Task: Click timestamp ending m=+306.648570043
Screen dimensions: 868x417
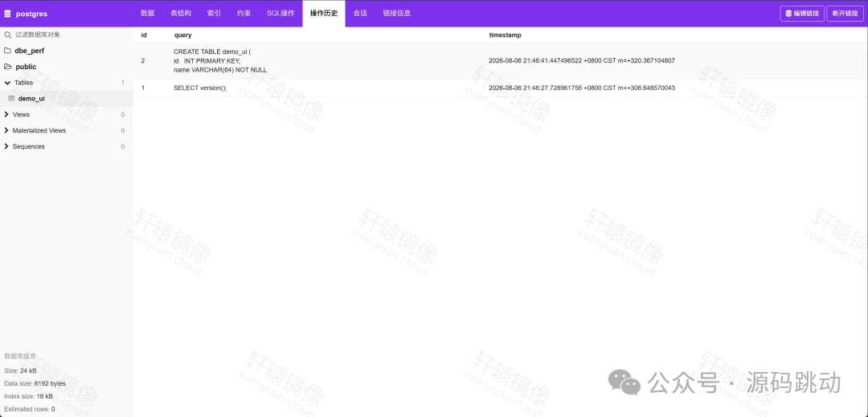Action: click(582, 88)
